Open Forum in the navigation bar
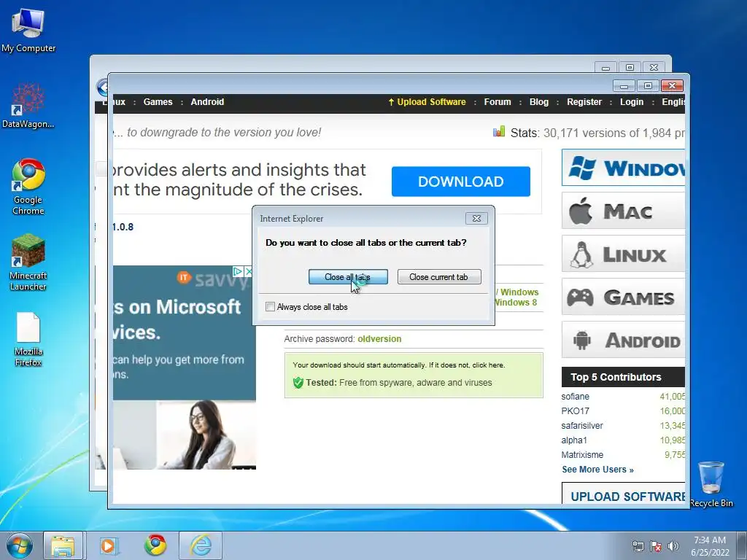Viewport: 747px width, 560px height. 498,102
